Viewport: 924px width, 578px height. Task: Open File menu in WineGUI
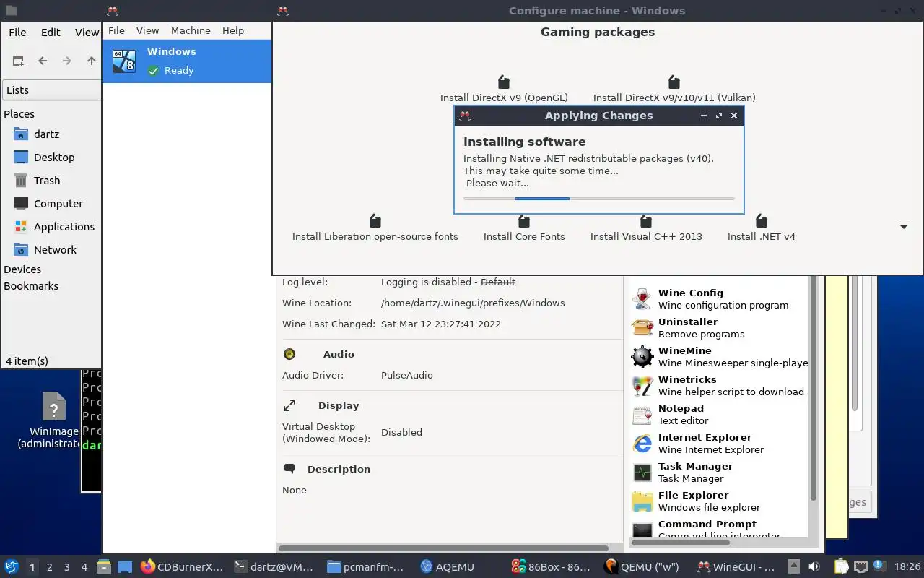(x=116, y=31)
